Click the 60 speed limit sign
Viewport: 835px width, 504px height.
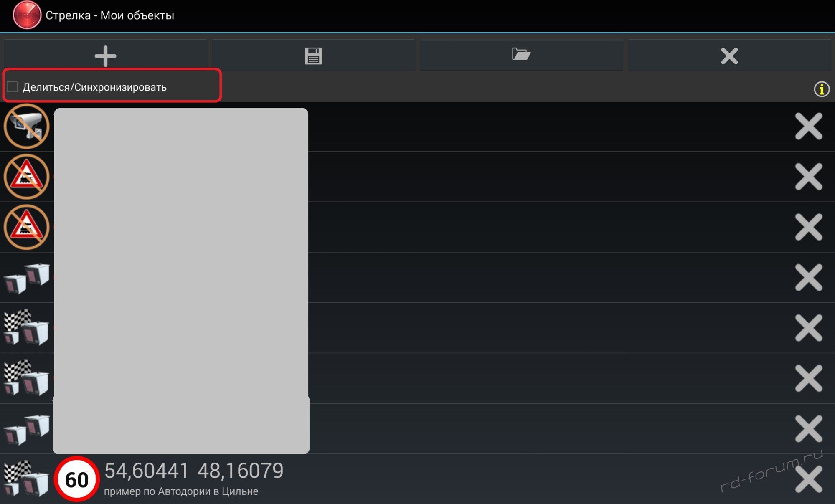point(77,479)
